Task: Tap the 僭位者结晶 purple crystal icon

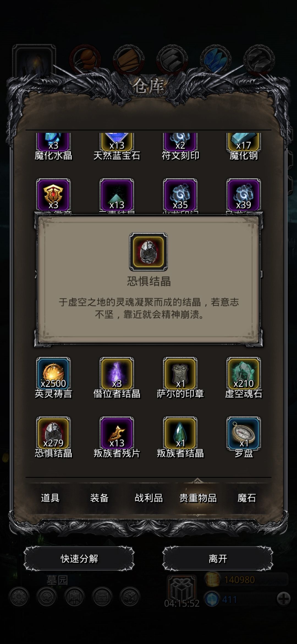Action: [117, 374]
